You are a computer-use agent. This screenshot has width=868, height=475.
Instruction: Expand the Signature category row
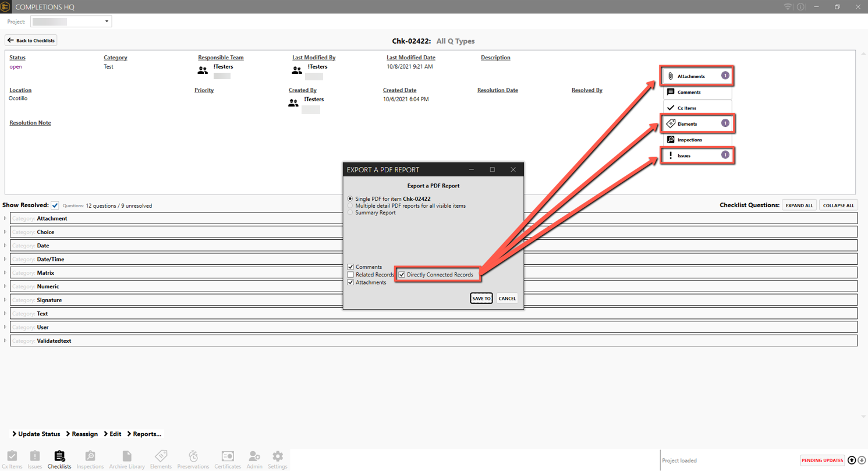[5, 300]
